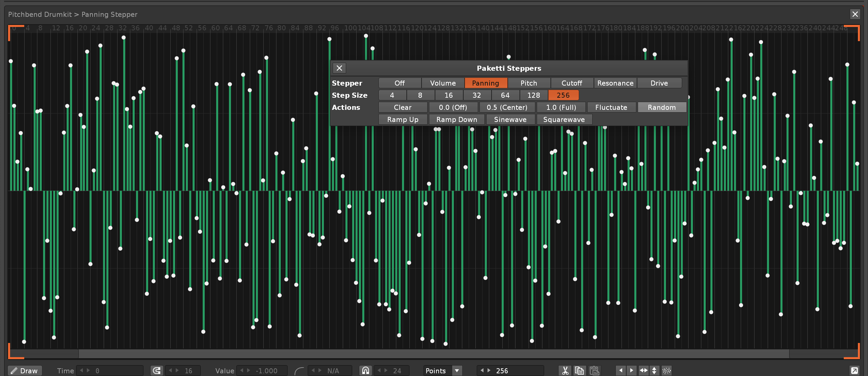The width and height of the screenshot is (868, 376).
Task: Click the horizontal scrollbar under the envelope
Action: click(x=433, y=353)
